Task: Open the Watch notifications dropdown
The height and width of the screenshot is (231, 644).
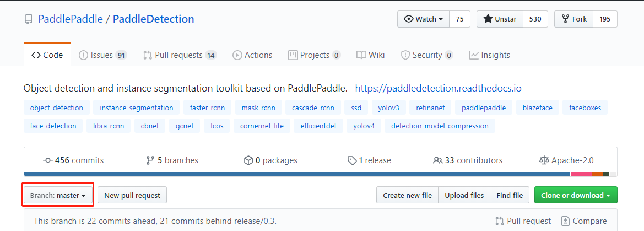Action: 423,19
